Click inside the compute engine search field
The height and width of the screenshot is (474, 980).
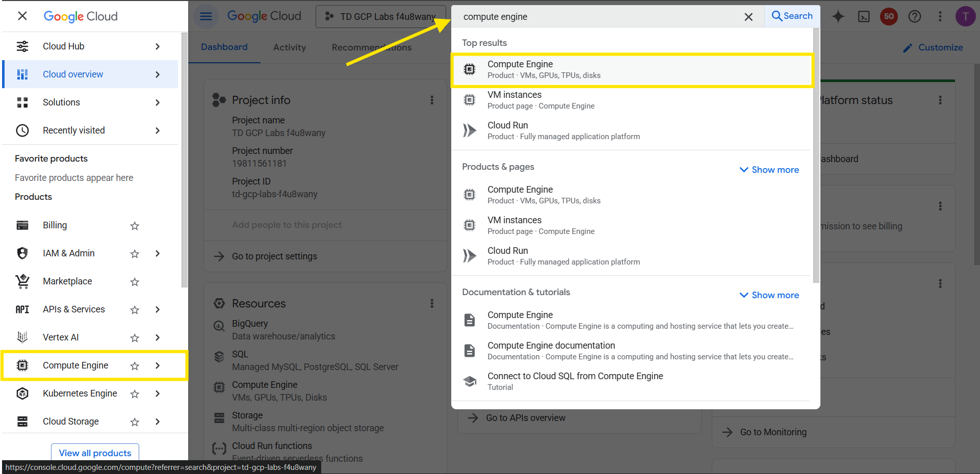597,17
